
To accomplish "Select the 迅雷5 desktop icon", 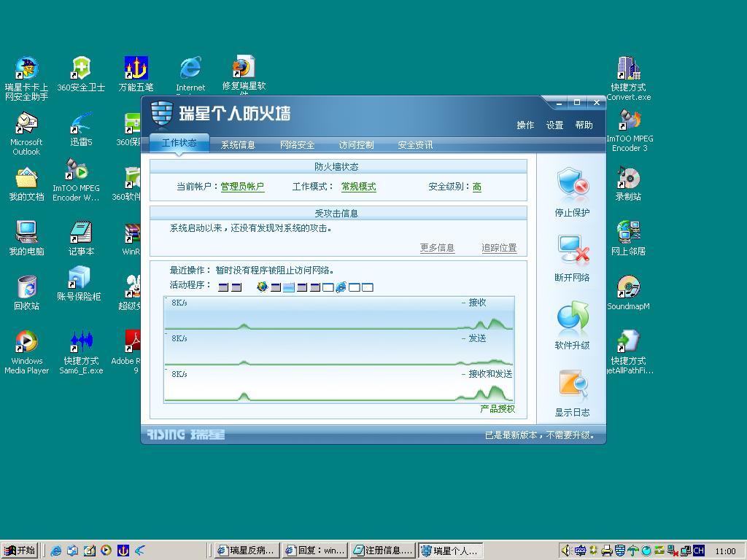I will point(81,129).
